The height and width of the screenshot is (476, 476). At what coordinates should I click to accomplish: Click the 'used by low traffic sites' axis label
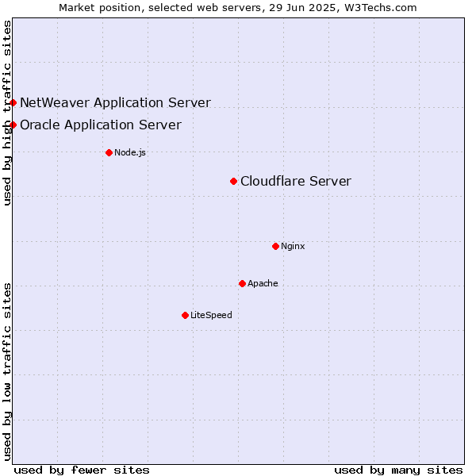coord(7,372)
